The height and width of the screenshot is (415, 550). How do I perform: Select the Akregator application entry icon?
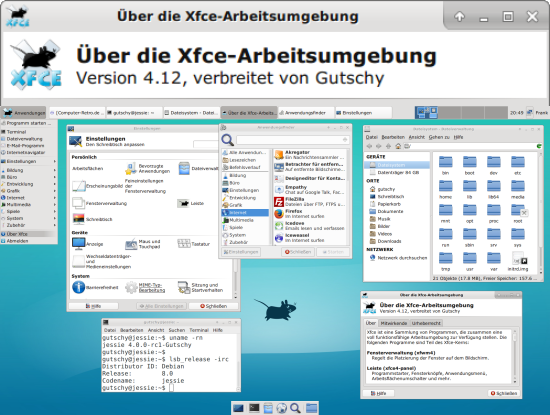[x=279, y=155]
